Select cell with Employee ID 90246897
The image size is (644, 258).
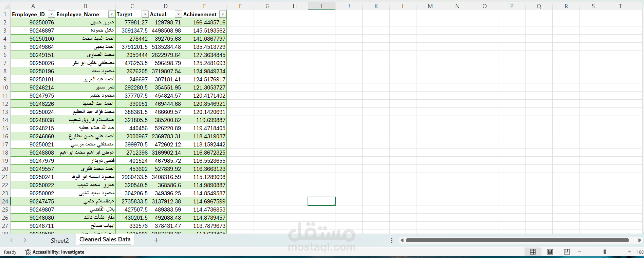[x=33, y=31]
